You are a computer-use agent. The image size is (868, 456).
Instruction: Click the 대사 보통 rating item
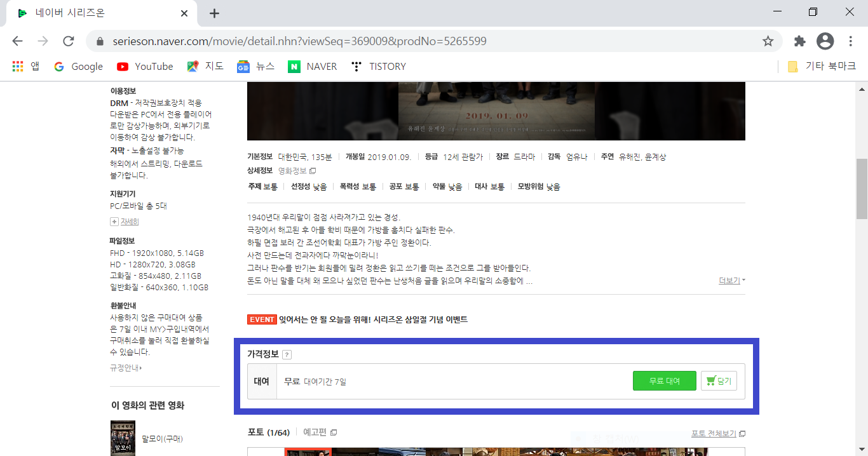click(490, 187)
